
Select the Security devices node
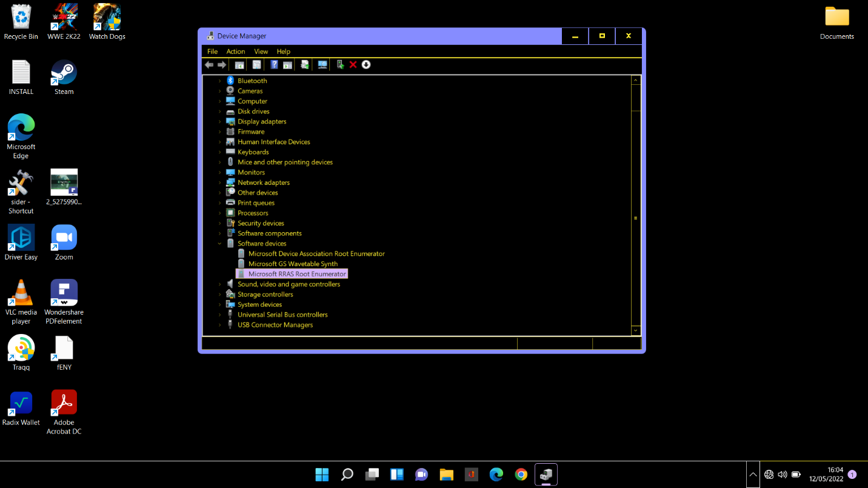tap(261, 223)
